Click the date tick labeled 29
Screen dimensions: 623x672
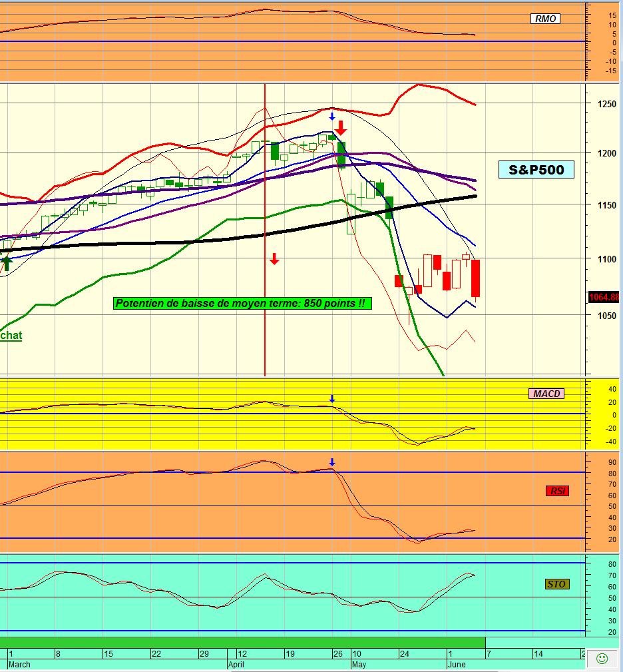coord(204,653)
